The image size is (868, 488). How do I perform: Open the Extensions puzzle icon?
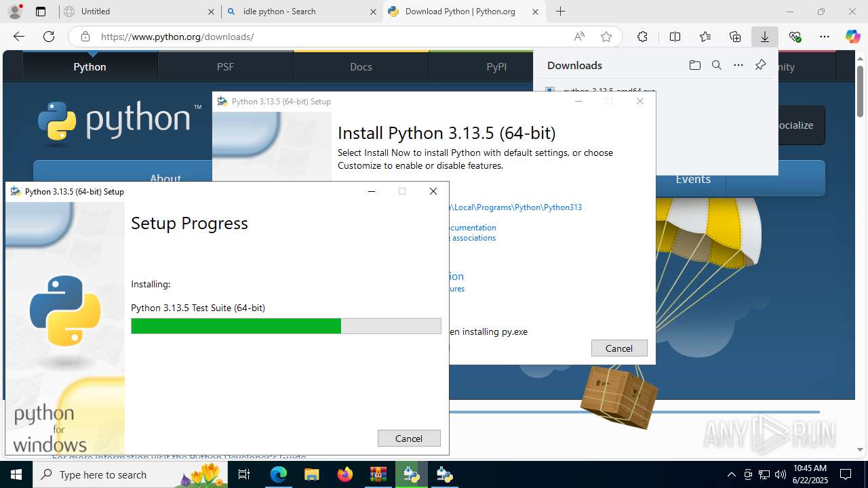[642, 37]
